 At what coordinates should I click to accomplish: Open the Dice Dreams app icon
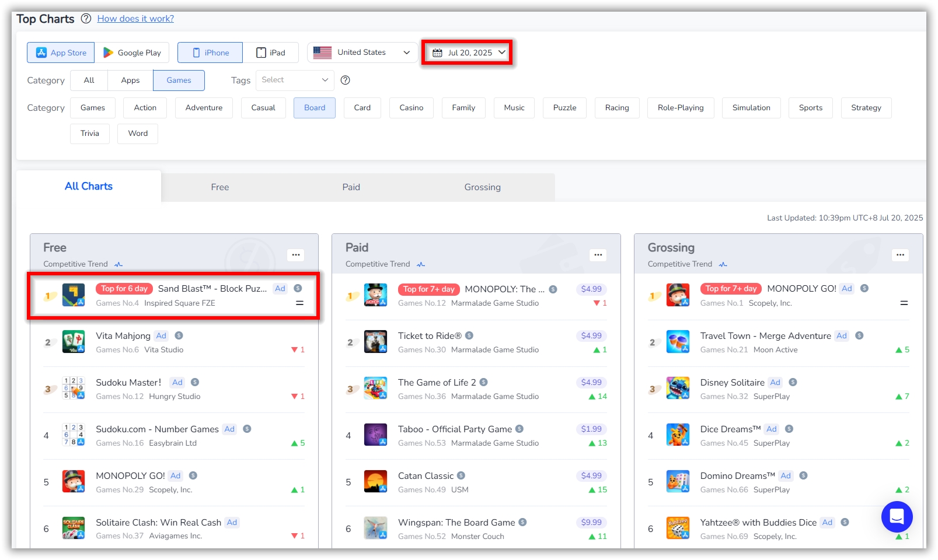678,435
